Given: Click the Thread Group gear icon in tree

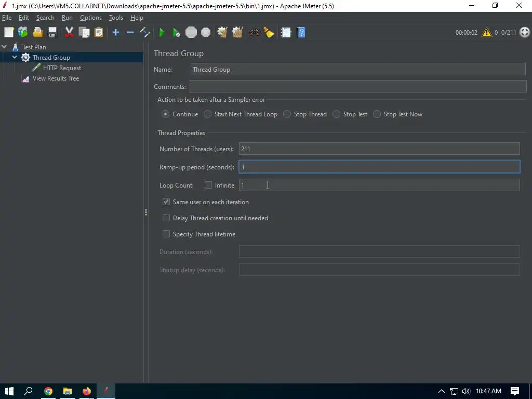Looking at the screenshot, I should tap(26, 57).
